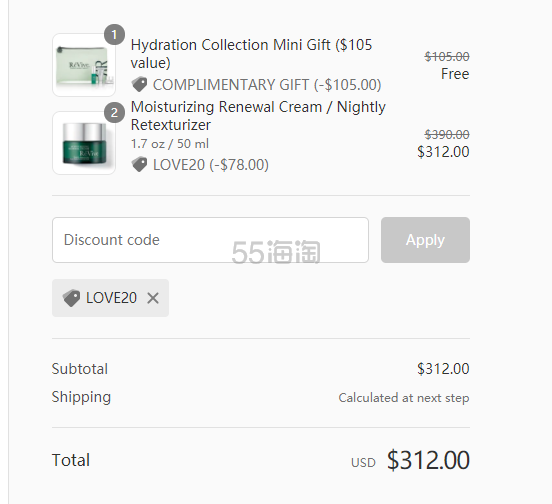Click tag icon beside LOVE20 (-$78.00)
Viewport: 552px width, 504px height.
coord(139,164)
